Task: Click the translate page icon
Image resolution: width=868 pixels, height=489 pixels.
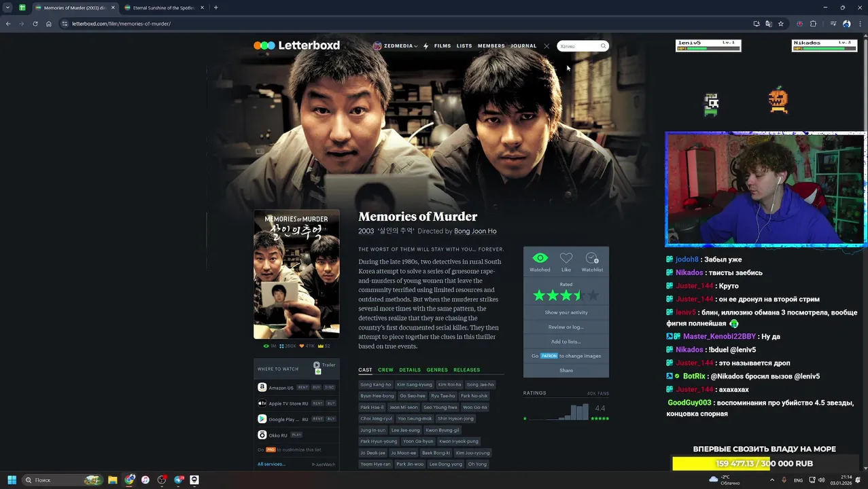Action: [768, 24]
